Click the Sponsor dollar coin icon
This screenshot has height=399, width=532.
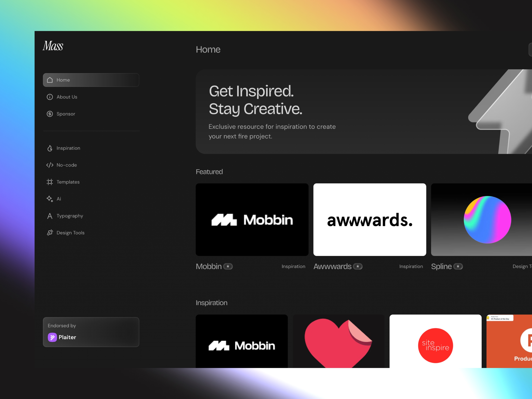[x=50, y=114]
